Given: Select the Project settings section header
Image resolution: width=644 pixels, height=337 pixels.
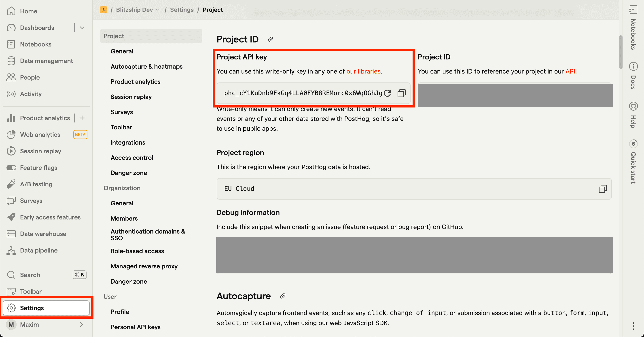Looking at the screenshot, I should (x=151, y=36).
